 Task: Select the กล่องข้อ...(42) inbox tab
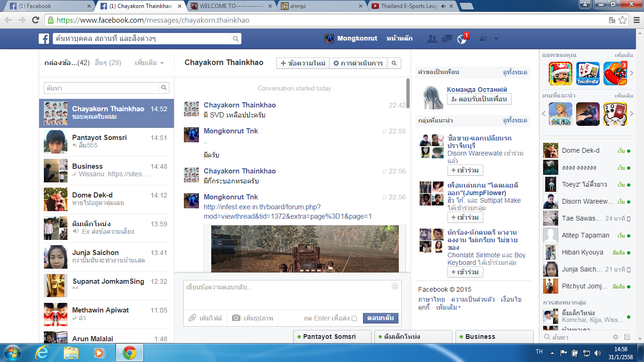[x=67, y=63]
